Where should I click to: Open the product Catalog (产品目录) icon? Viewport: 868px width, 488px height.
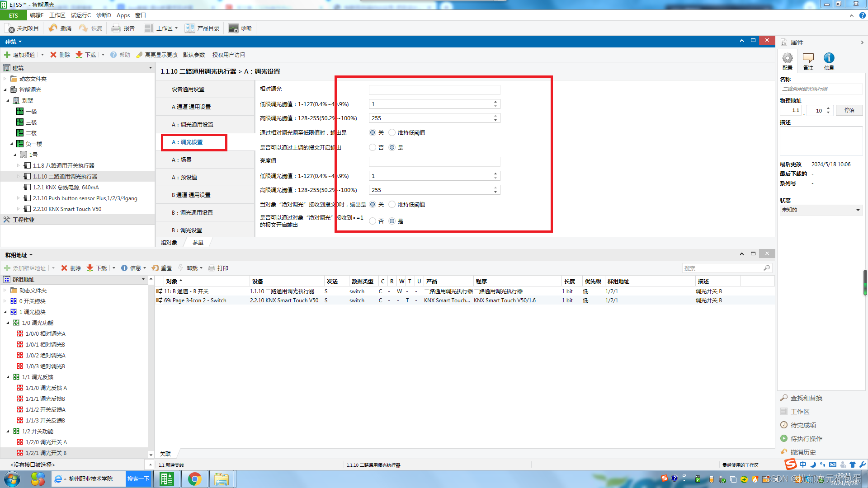190,28
